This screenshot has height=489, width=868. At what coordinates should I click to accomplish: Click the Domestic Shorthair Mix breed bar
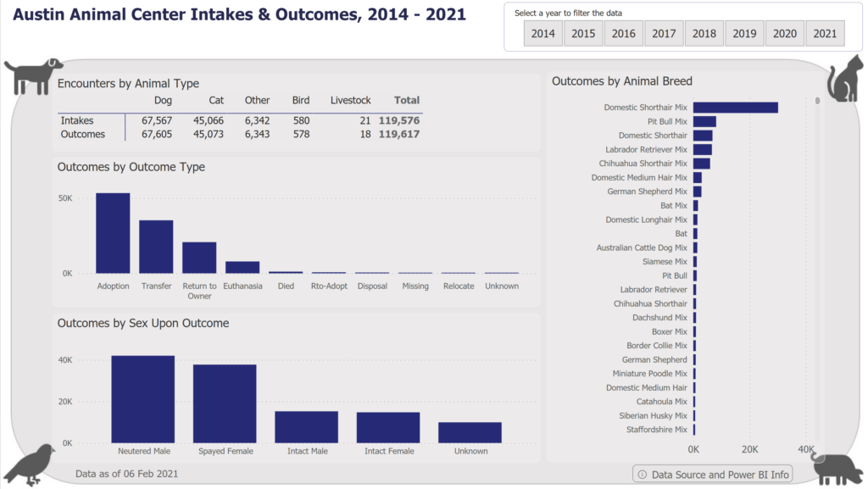click(x=735, y=107)
